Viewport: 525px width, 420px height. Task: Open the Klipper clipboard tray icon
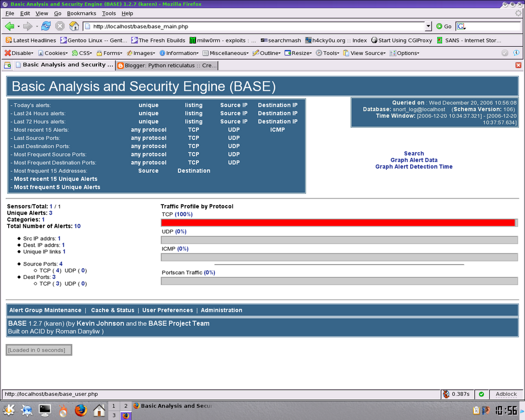(x=476, y=410)
